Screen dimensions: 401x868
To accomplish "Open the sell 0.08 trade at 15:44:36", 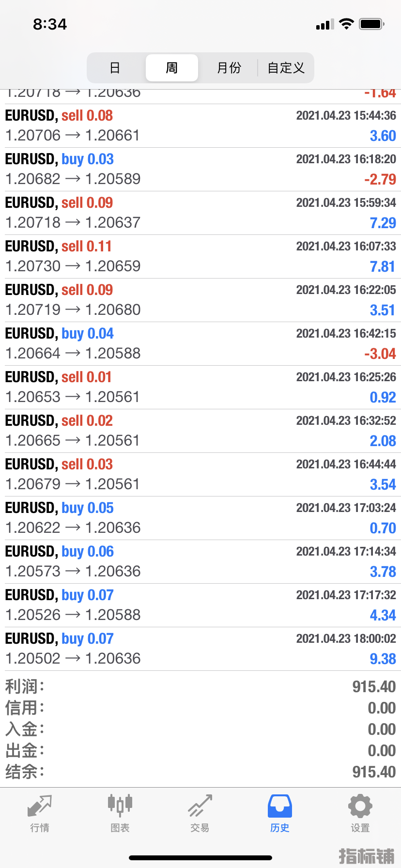I will [200, 126].
